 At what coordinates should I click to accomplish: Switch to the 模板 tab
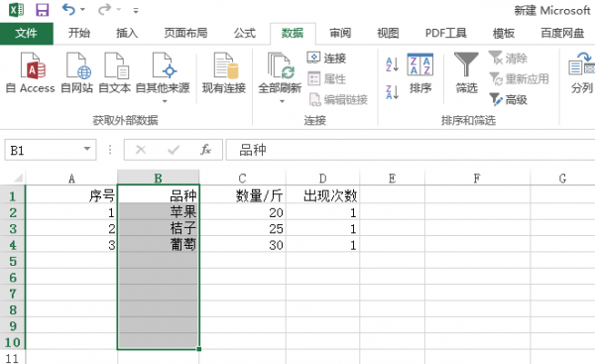point(503,33)
